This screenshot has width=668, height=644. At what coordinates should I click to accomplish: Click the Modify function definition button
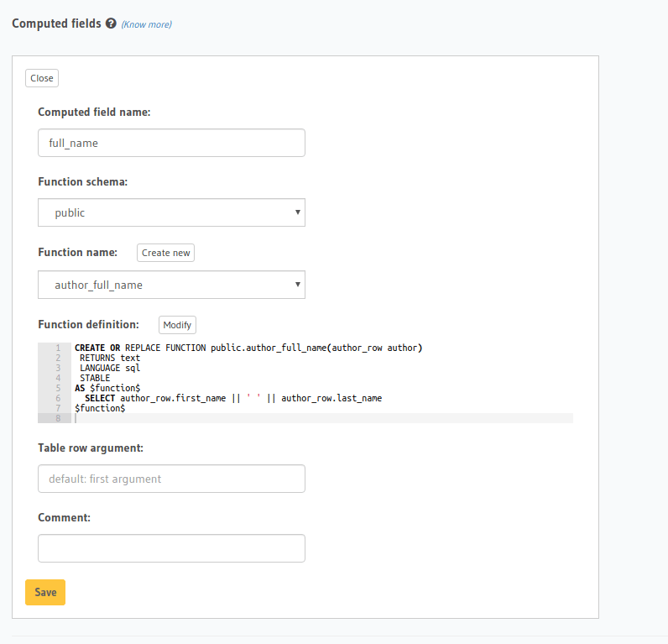(177, 325)
